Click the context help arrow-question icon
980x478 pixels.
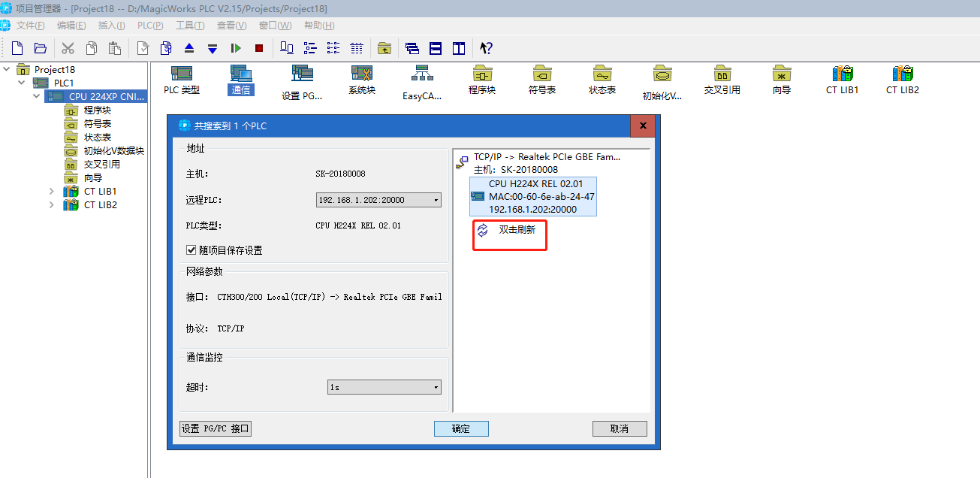pos(487,48)
